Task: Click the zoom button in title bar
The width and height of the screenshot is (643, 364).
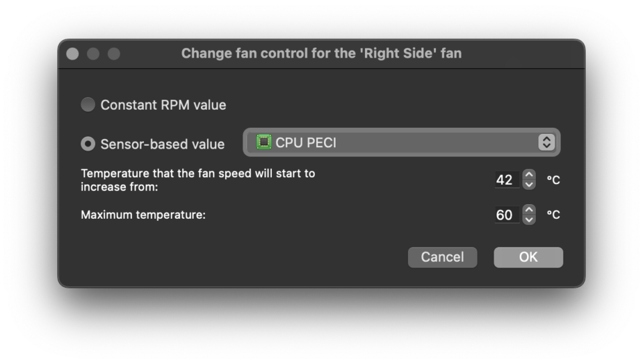Action: pos(114,54)
